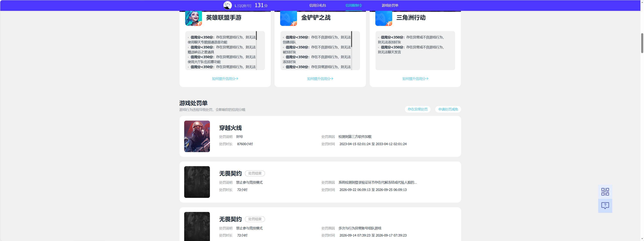Click the 87600小时 duration value
The image size is (644, 241).
(x=245, y=144)
